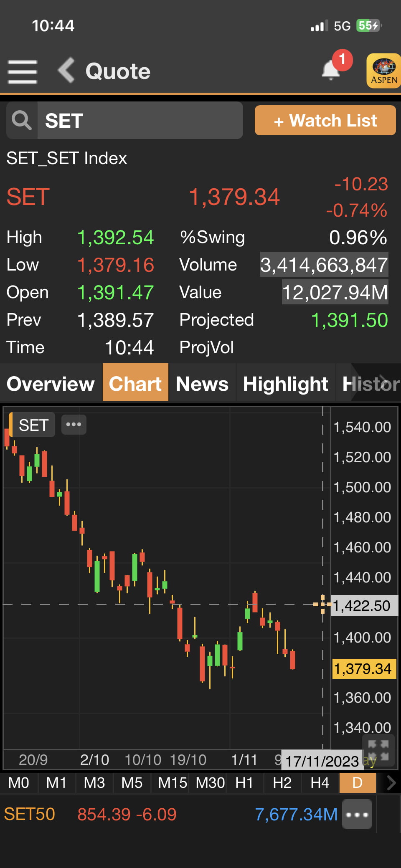Open chart options dots next to SET label
Image resolution: width=401 pixels, height=868 pixels.
(x=74, y=425)
